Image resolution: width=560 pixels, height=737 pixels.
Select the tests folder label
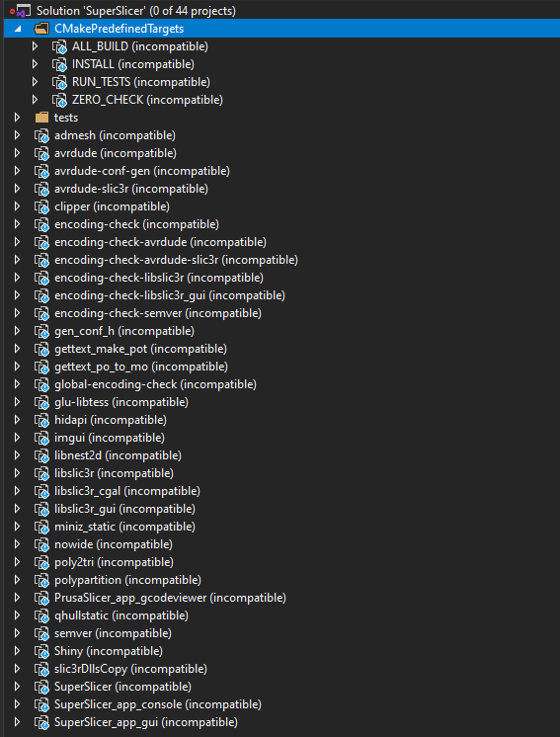(66, 118)
